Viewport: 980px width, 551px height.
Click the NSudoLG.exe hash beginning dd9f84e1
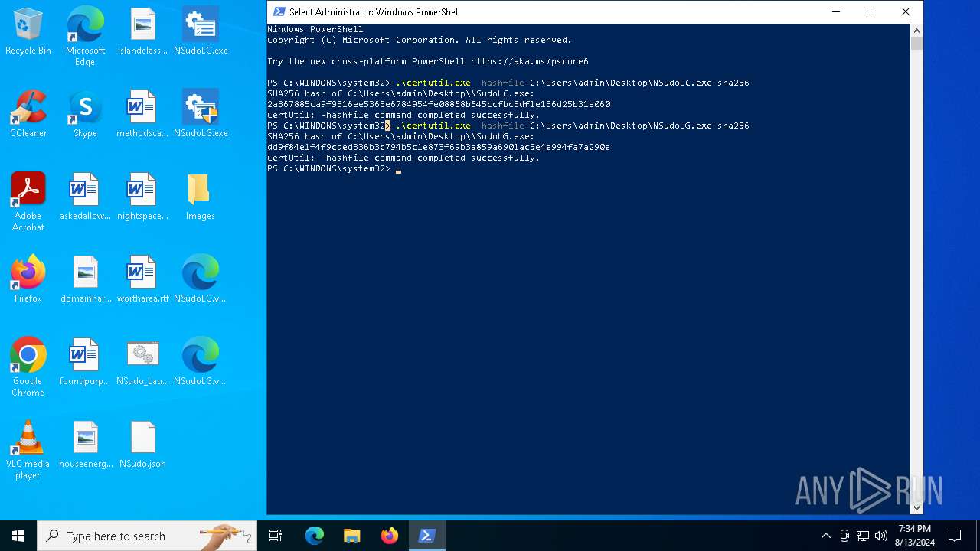439,147
